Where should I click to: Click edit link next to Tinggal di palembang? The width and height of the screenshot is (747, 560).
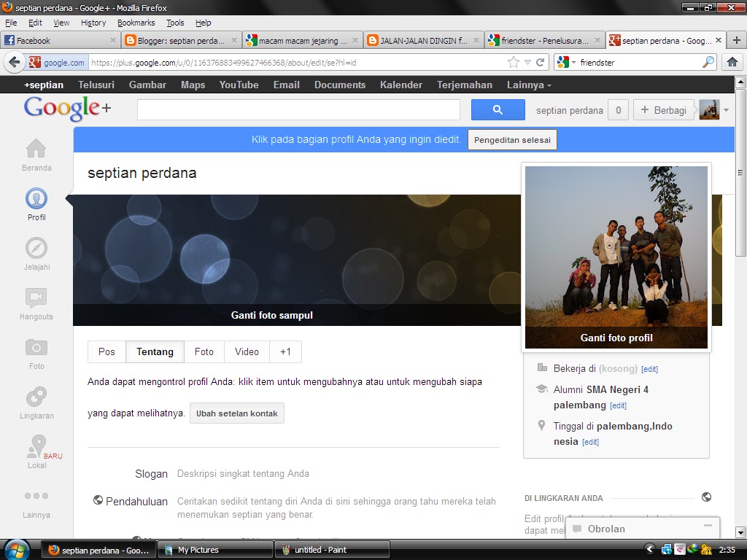point(590,442)
